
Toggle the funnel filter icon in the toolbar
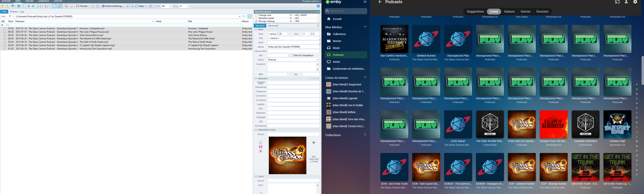point(54,6)
